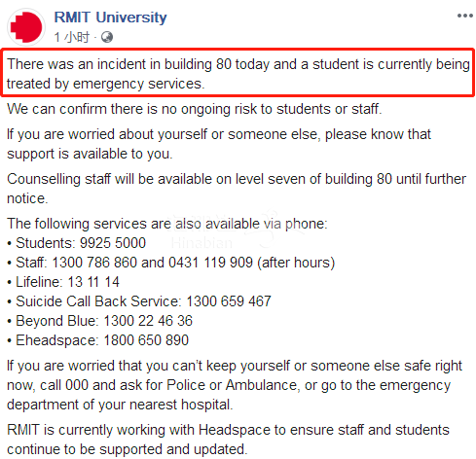Open the RMIT University page name link
The height and width of the screenshot is (459, 476).
pos(110,18)
